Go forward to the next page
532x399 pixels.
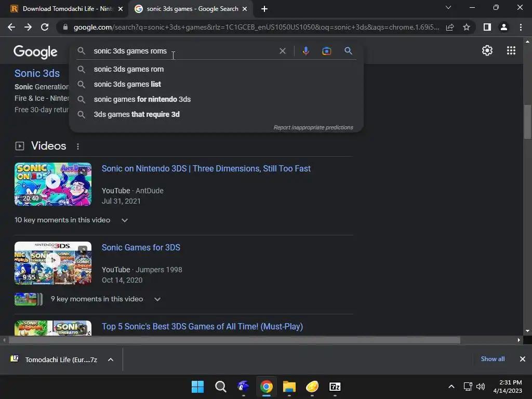[28, 27]
